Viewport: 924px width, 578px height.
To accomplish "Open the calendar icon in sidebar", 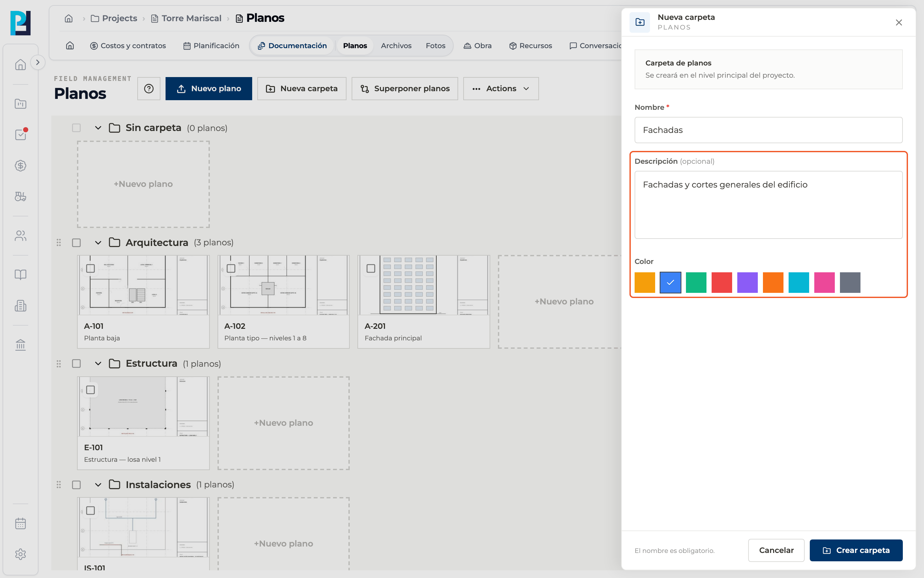I will tap(21, 523).
